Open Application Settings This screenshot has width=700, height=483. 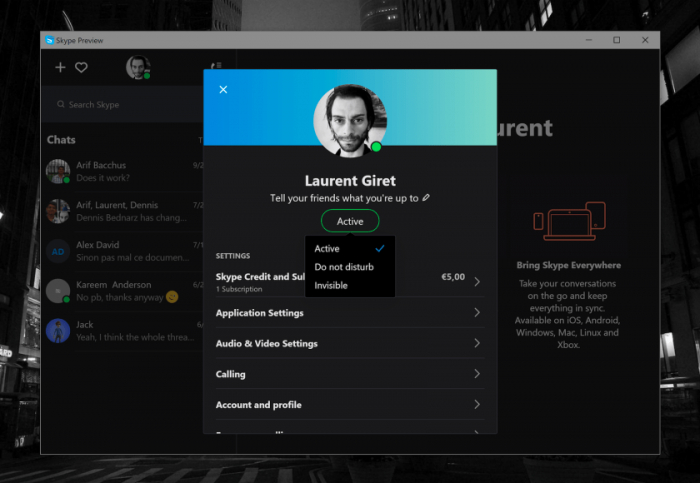pyautogui.click(x=350, y=313)
